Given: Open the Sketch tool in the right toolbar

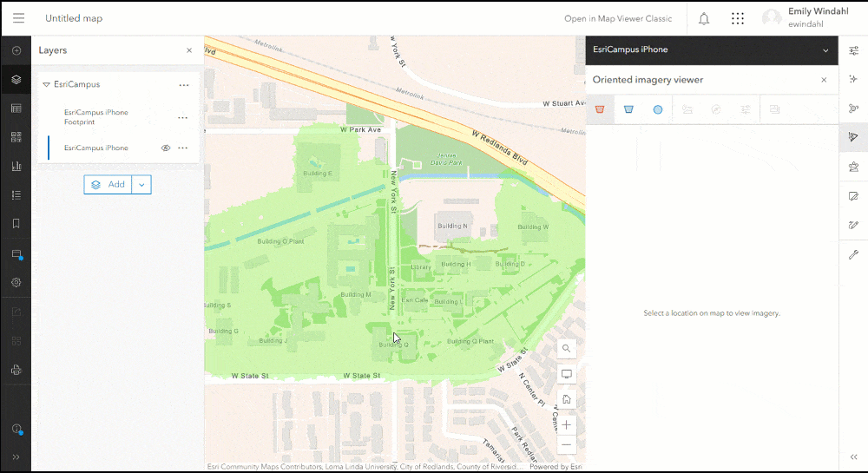Looking at the screenshot, I should point(853,196).
